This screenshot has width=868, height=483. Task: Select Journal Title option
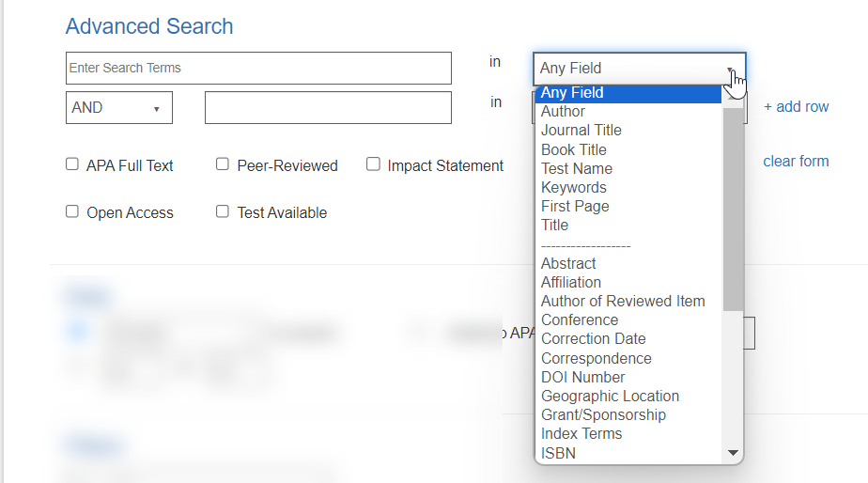click(x=628, y=131)
